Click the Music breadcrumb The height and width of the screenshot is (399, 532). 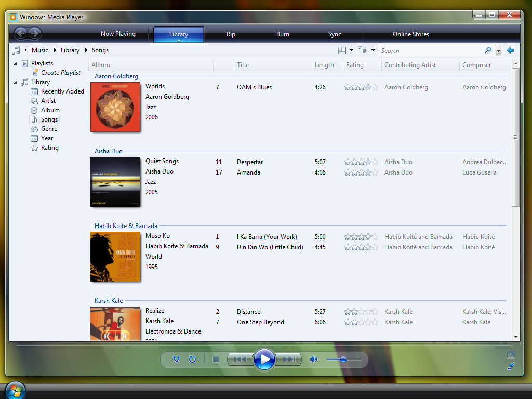point(39,50)
